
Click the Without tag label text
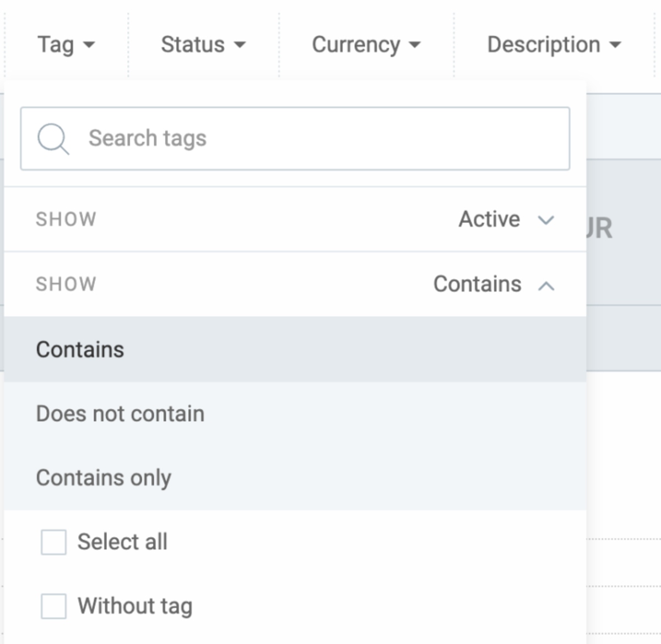[x=135, y=606]
